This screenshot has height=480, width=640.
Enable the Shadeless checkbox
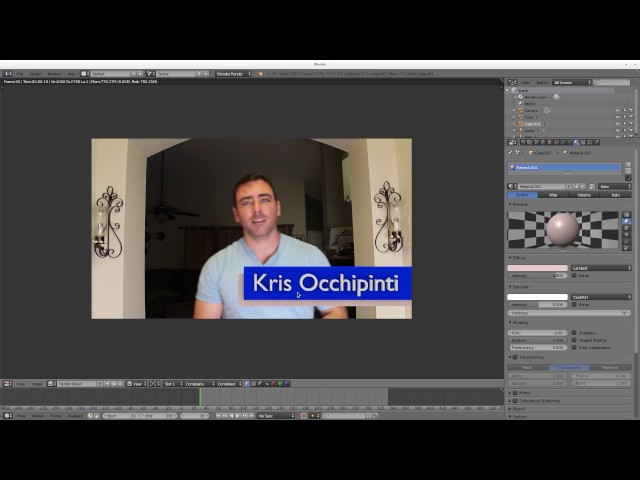point(574,333)
